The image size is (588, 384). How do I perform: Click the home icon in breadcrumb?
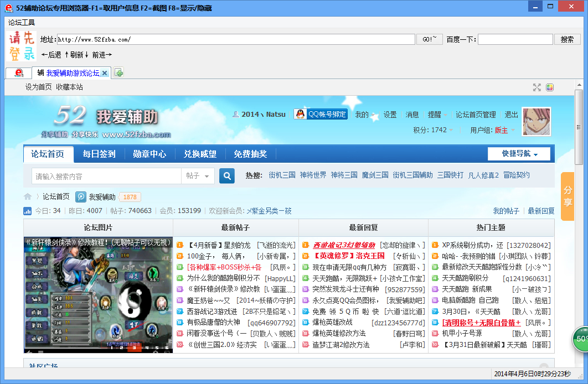28,197
